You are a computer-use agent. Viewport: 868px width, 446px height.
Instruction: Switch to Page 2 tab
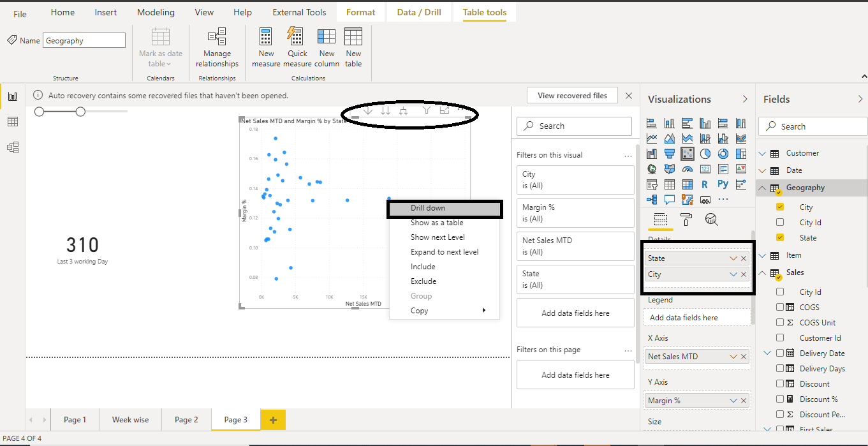pyautogui.click(x=186, y=419)
